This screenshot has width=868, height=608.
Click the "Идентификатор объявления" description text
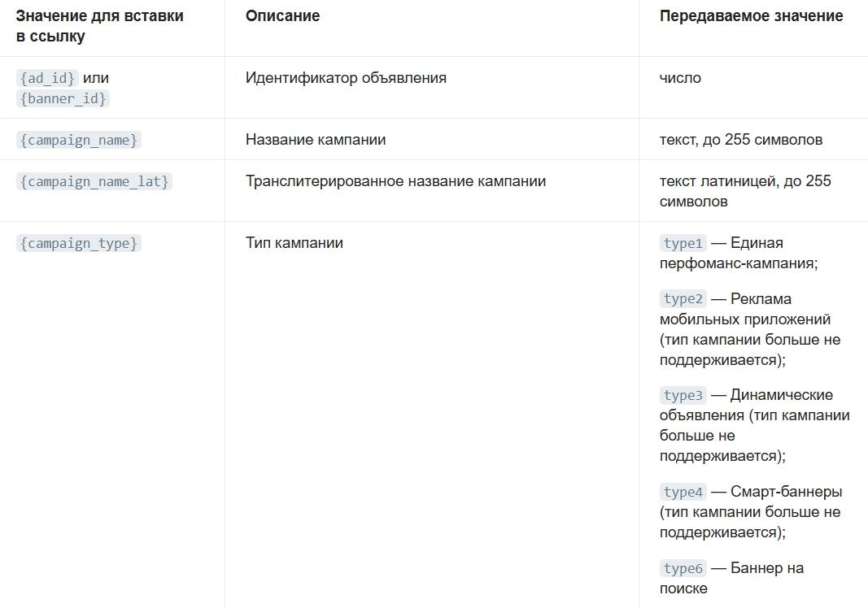(x=346, y=78)
